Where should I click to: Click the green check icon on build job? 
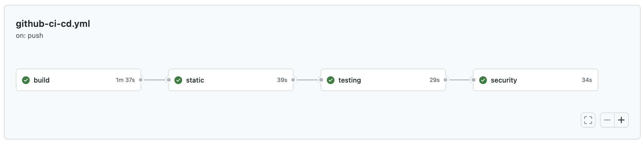coord(26,80)
